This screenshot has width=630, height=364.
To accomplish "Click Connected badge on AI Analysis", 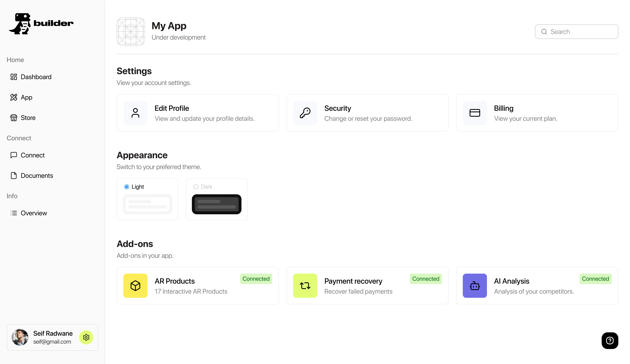I will 595,279.
